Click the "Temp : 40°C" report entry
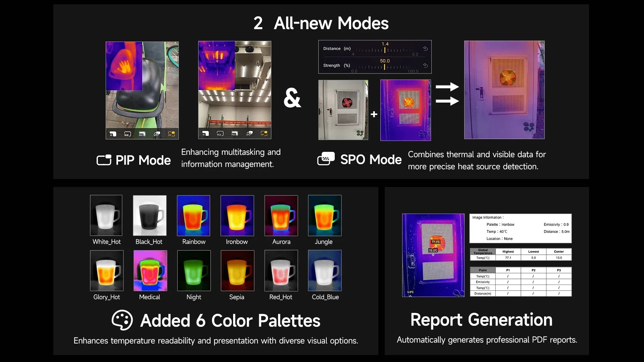644x362 pixels. pyautogui.click(x=497, y=232)
